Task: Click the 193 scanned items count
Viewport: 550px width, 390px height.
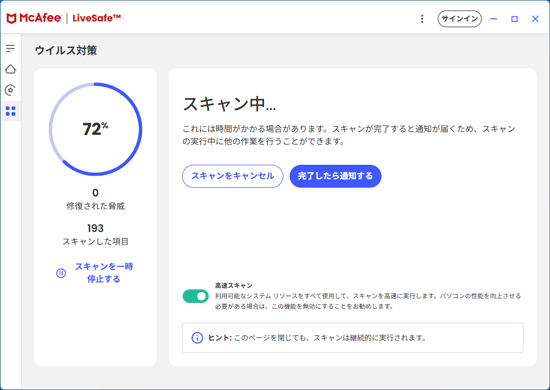Action: point(95,228)
